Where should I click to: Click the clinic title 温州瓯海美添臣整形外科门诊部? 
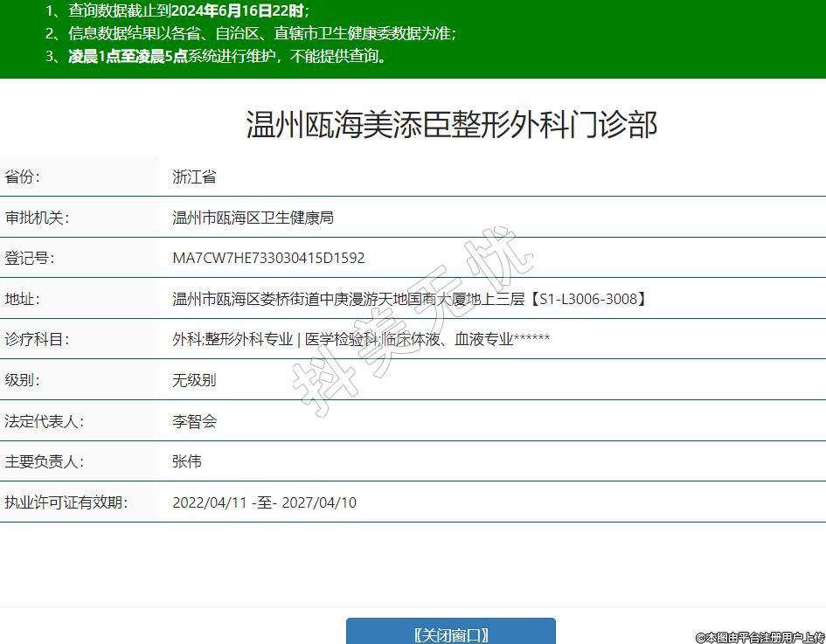tap(451, 125)
